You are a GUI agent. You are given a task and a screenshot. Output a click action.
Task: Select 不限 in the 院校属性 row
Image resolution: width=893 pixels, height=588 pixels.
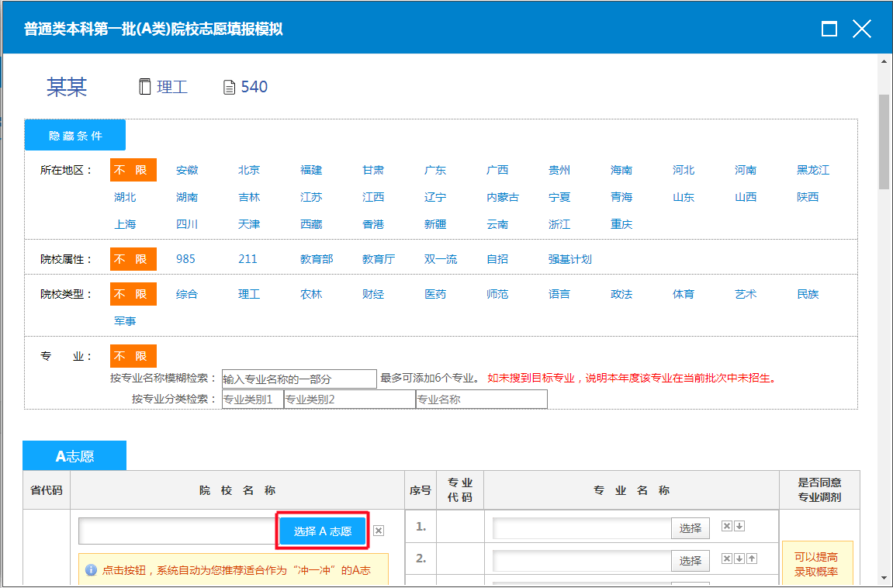click(133, 259)
